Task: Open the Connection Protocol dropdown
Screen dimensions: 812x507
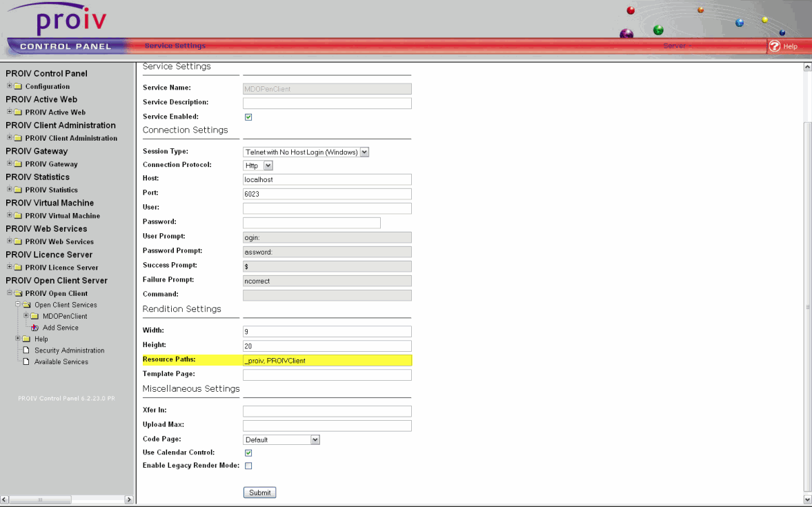Action: coord(258,166)
